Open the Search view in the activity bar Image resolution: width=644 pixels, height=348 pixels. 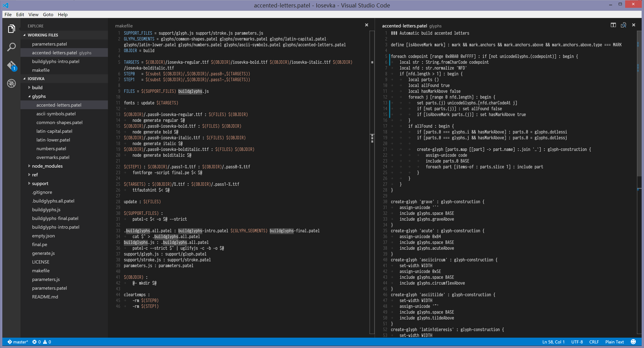(11, 47)
